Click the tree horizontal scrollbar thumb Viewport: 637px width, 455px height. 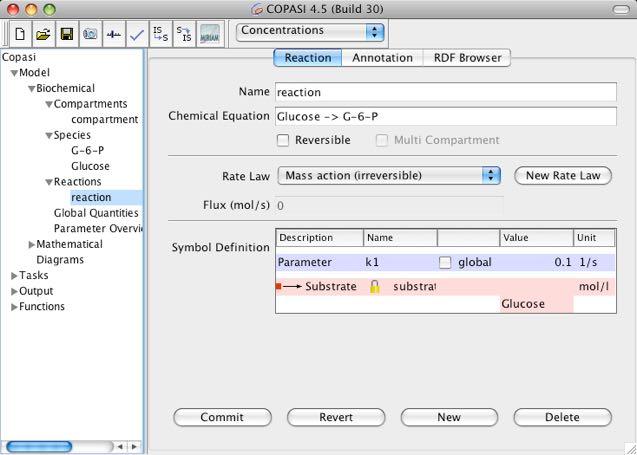[39, 447]
